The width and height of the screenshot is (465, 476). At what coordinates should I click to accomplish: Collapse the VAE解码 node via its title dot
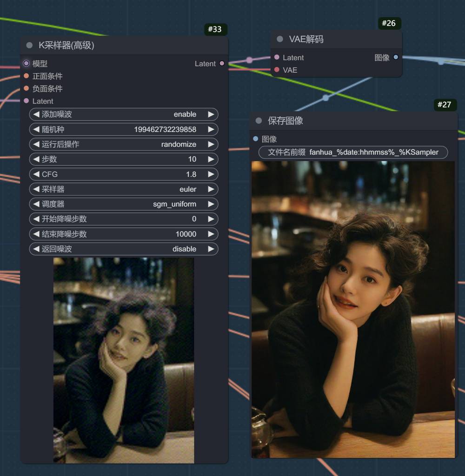click(x=280, y=40)
